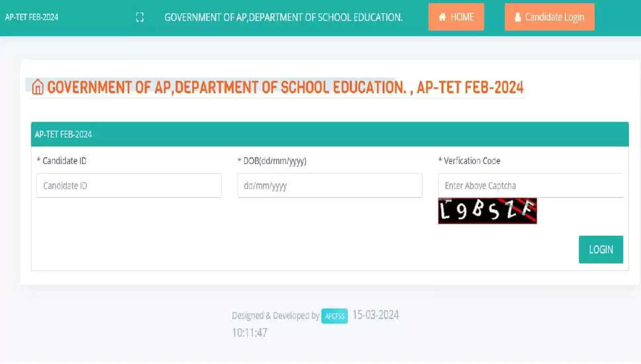The width and height of the screenshot is (641, 364).
Task: Click the DOB dd/mm/yyyy date field
Action: (330, 186)
